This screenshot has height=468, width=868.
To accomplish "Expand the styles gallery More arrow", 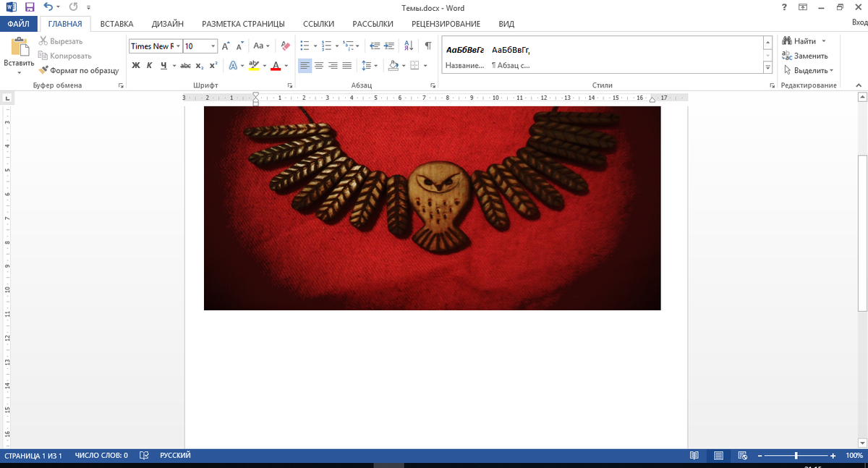I will (x=767, y=67).
